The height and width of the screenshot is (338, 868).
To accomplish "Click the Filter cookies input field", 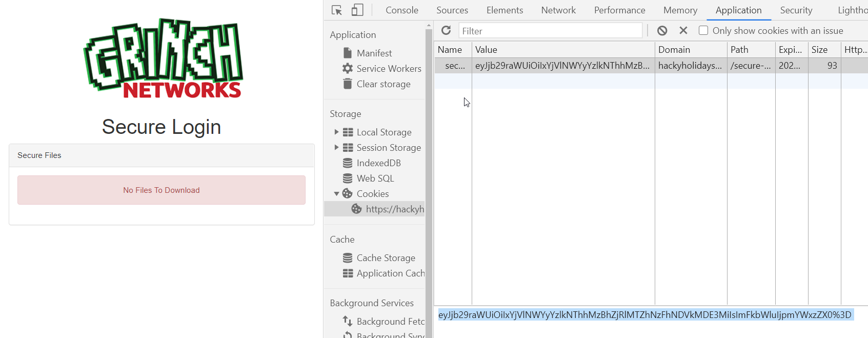I will (550, 31).
